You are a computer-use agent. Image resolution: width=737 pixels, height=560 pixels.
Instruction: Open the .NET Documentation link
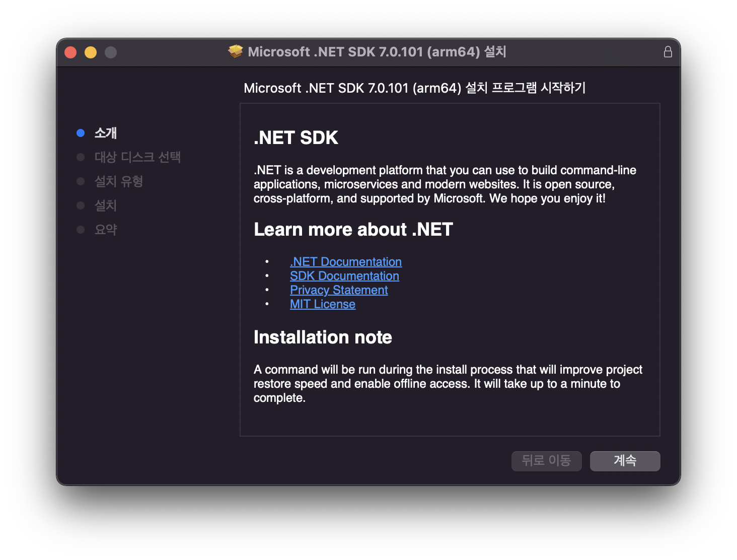pos(346,262)
